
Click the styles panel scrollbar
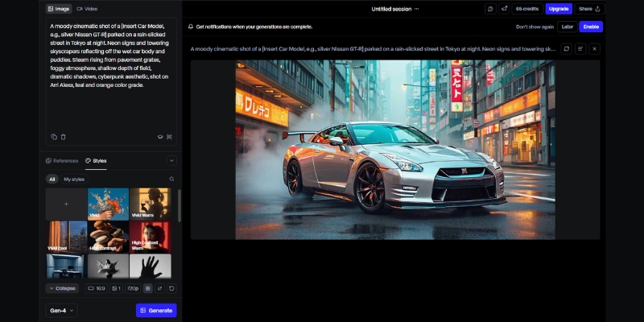pyautogui.click(x=179, y=205)
